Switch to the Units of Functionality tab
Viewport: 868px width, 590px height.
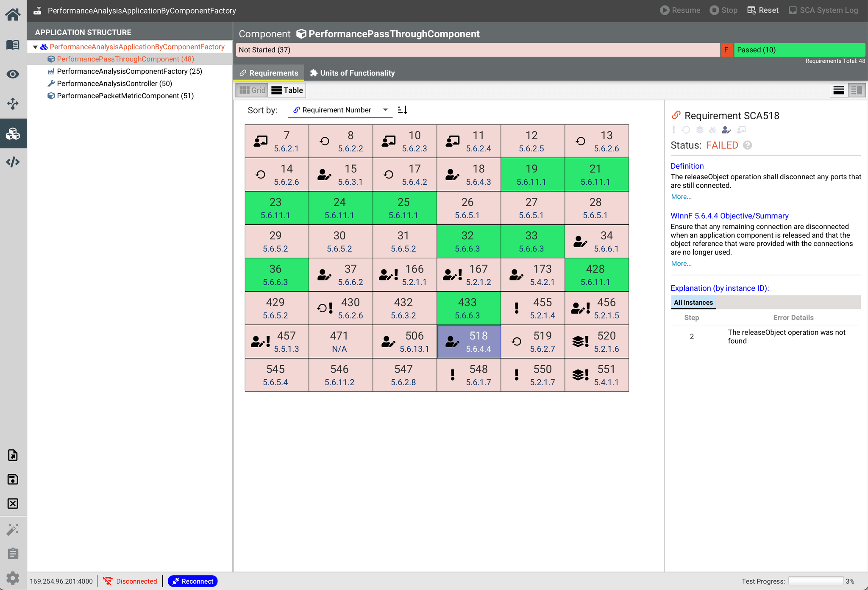click(352, 72)
